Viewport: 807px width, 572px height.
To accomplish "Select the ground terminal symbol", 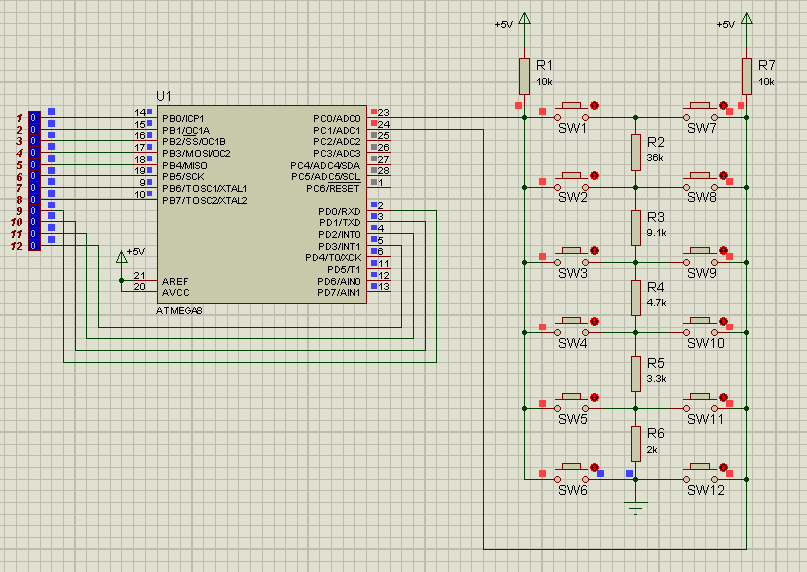I will (635, 505).
